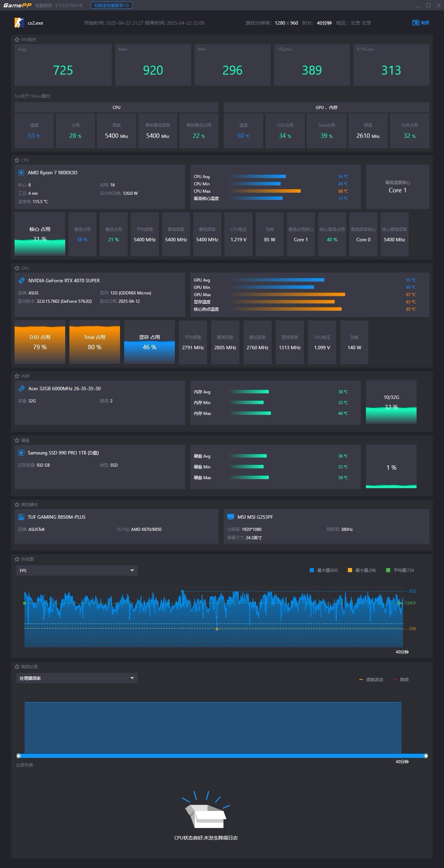Click the Max FPS card showing 920
This screenshot has width=444, height=868.
click(x=153, y=65)
